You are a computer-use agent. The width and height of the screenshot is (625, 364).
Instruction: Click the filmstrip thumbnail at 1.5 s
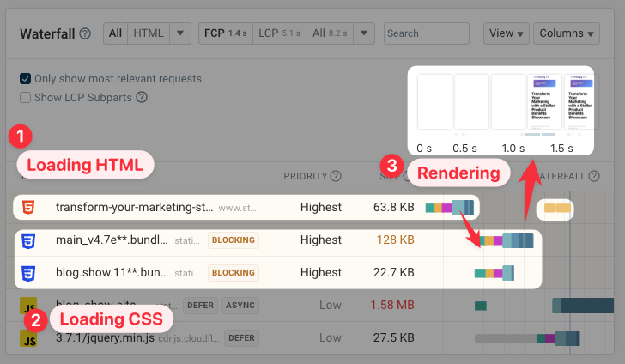pos(579,102)
